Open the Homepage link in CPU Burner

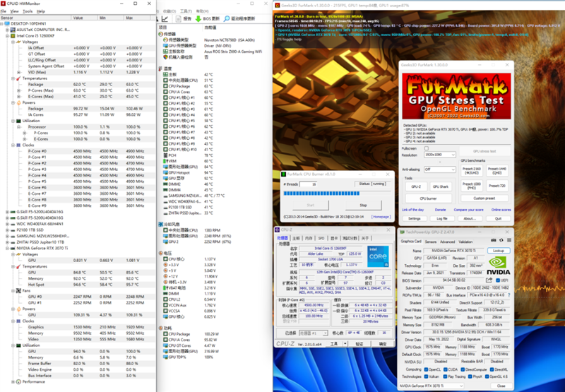(381, 217)
